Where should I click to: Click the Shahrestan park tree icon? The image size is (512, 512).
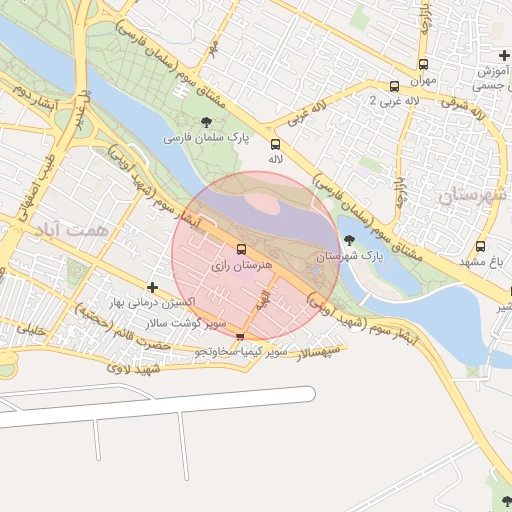pyautogui.click(x=349, y=240)
